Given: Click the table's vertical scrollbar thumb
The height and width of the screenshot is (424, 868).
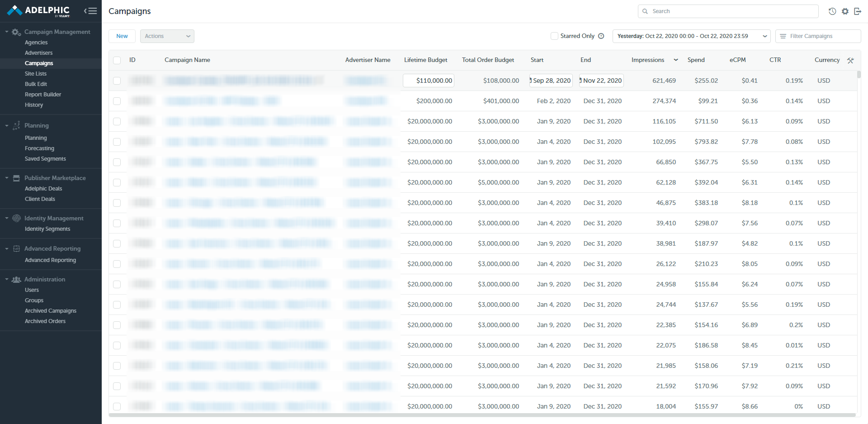Looking at the screenshot, I should point(859,74).
